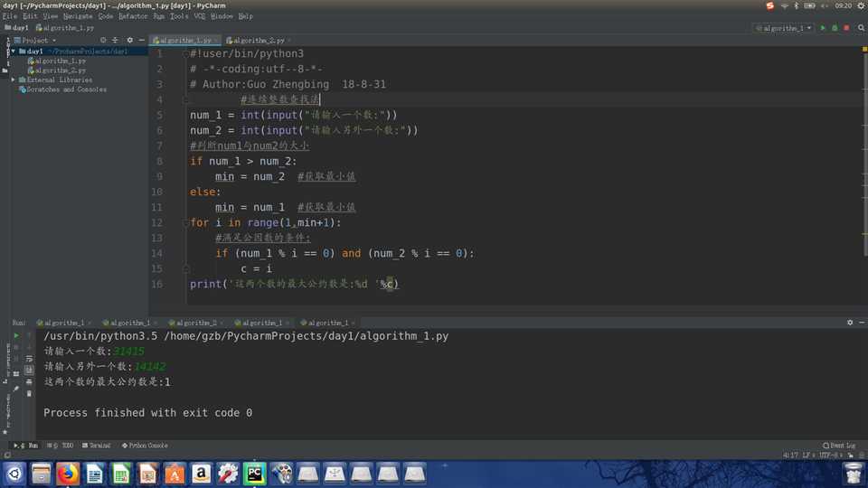Image resolution: width=868 pixels, height=488 pixels.
Task: Collapse the day1 project folder
Action: coord(14,51)
